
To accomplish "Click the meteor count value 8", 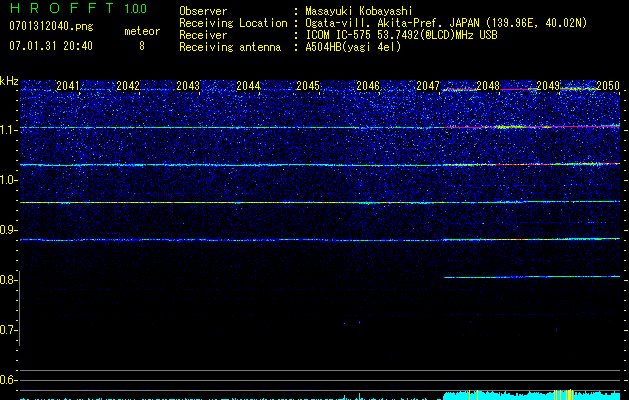I will tap(141, 46).
